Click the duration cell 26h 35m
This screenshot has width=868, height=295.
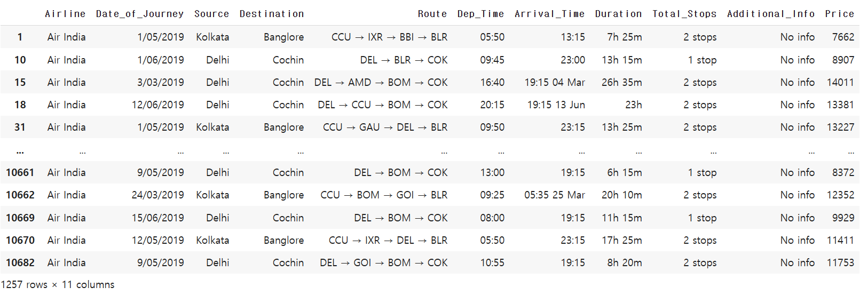coord(621,83)
